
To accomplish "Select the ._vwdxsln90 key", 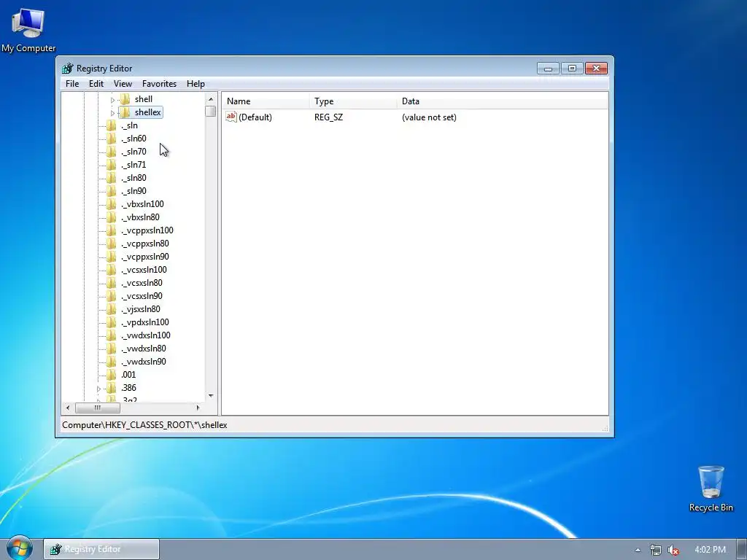I will (x=144, y=362).
